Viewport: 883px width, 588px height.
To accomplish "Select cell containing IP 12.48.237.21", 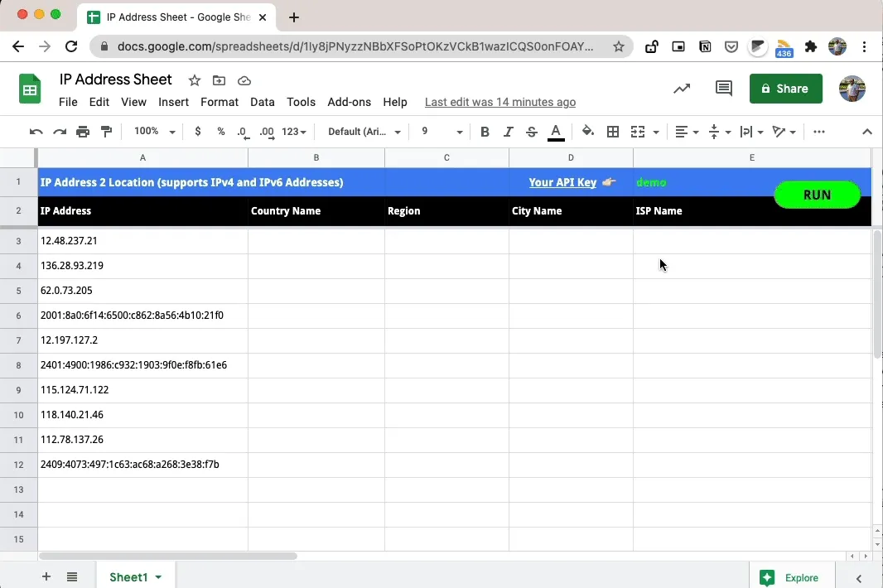I will click(142, 241).
